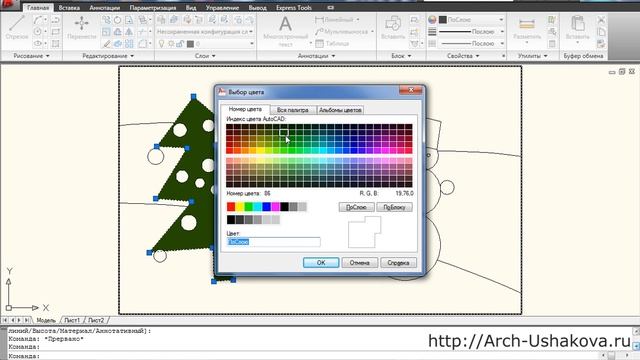Insert a Таблица table
Viewport: 640px width, 360px height.
pos(332,43)
